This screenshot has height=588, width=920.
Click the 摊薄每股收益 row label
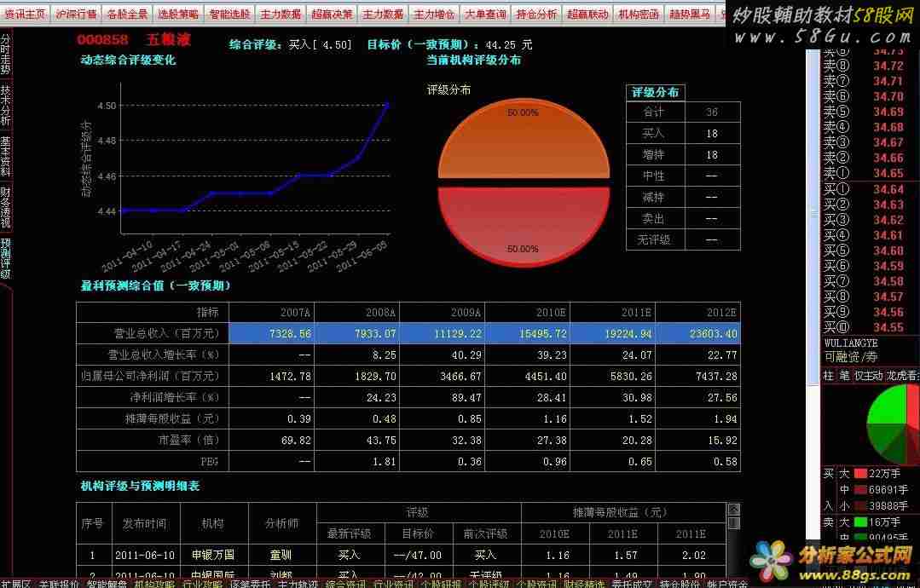click(172, 418)
